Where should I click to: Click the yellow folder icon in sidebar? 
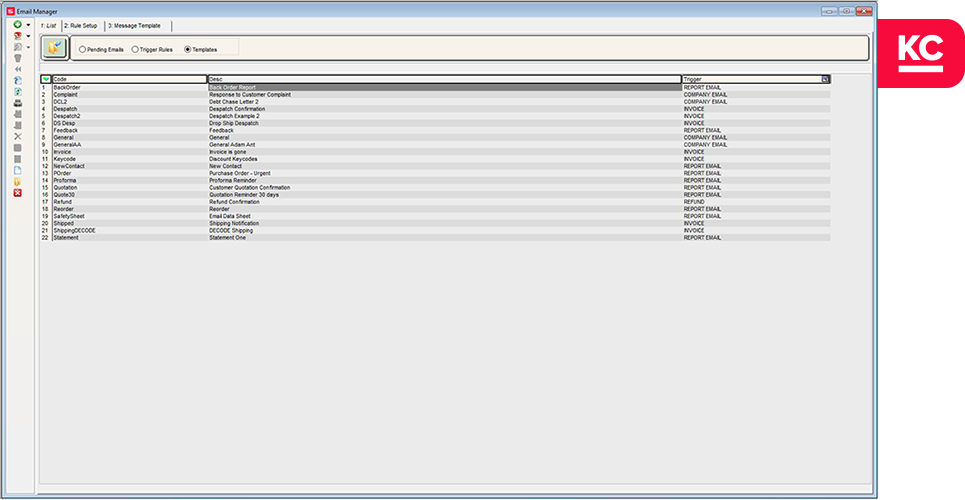pyautogui.click(x=18, y=182)
